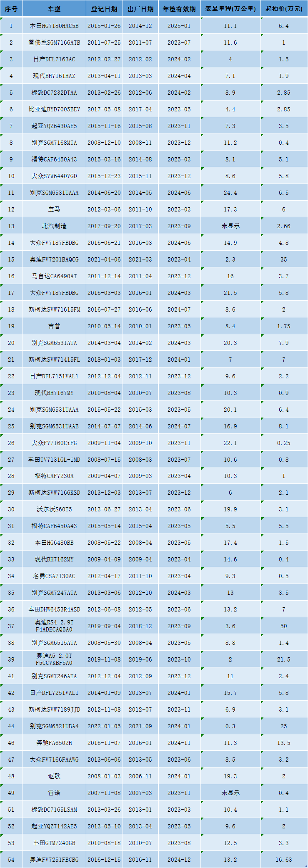Select cell 斯柯达SVW71415FL
This screenshot has width=308, height=868.
click(x=54, y=360)
